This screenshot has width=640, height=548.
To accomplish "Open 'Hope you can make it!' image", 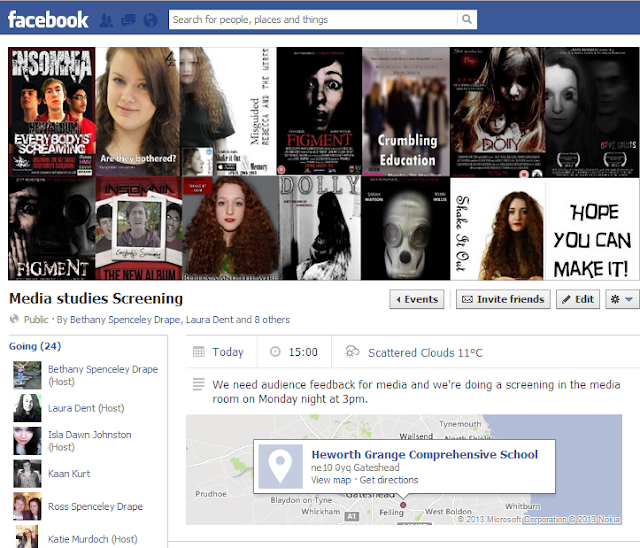I will pyautogui.click(x=592, y=229).
